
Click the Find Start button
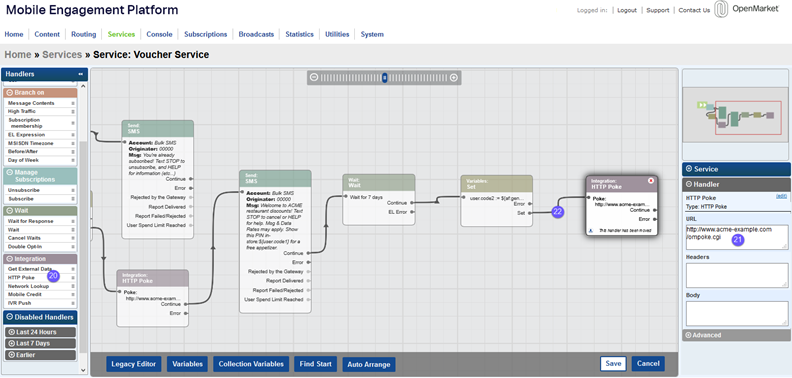pyautogui.click(x=315, y=364)
